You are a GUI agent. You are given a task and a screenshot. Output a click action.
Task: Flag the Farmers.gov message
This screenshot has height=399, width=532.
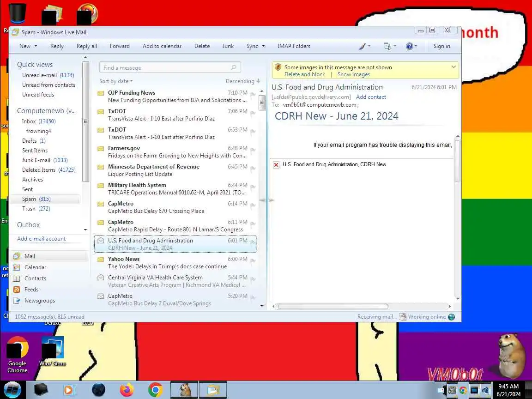coord(253,150)
